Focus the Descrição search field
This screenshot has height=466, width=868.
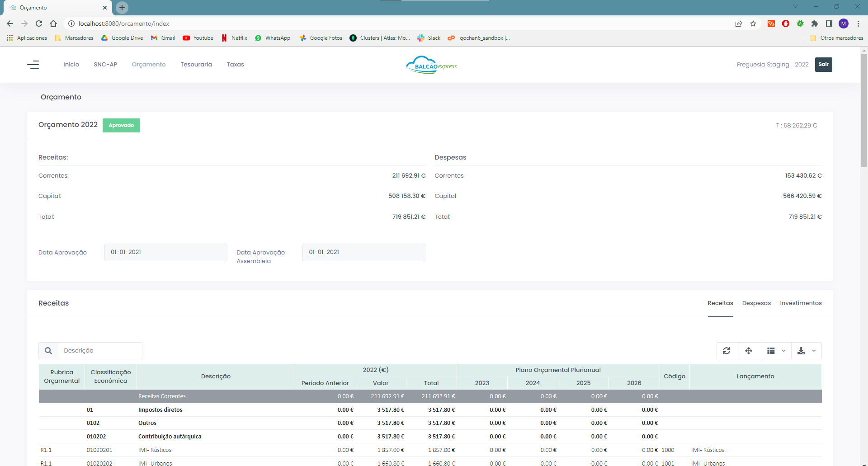[x=100, y=351]
